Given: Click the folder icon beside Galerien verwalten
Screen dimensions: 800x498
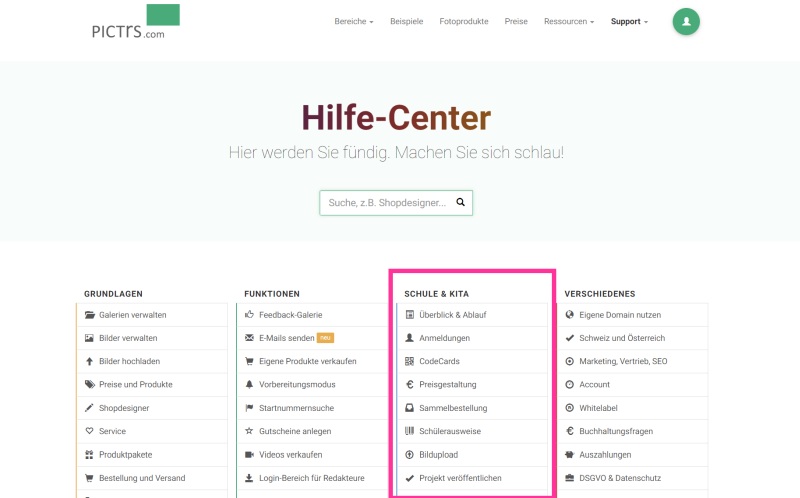Looking at the screenshot, I should pyautogui.click(x=90, y=315).
